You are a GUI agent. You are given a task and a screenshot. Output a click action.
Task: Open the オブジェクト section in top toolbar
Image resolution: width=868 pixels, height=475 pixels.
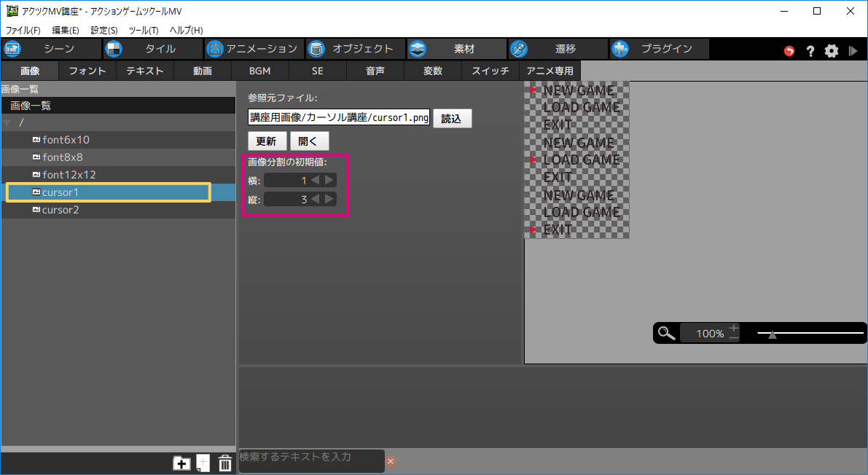click(x=355, y=49)
